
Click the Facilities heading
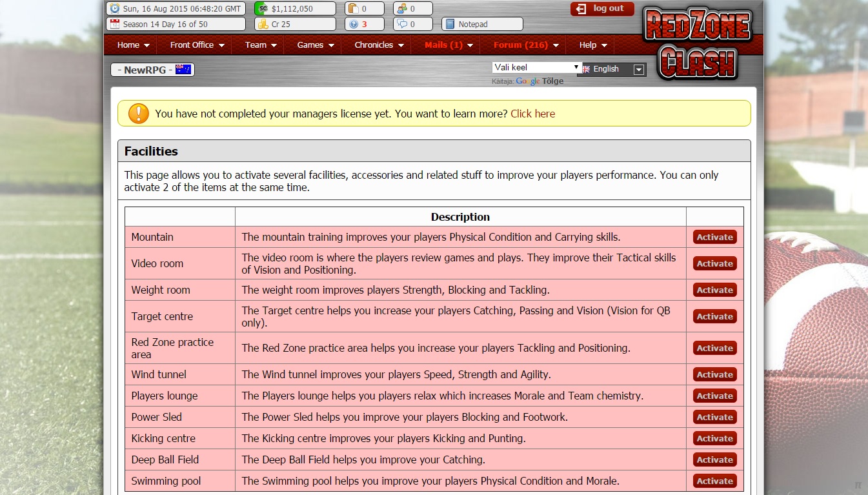[x=151, y=151]
